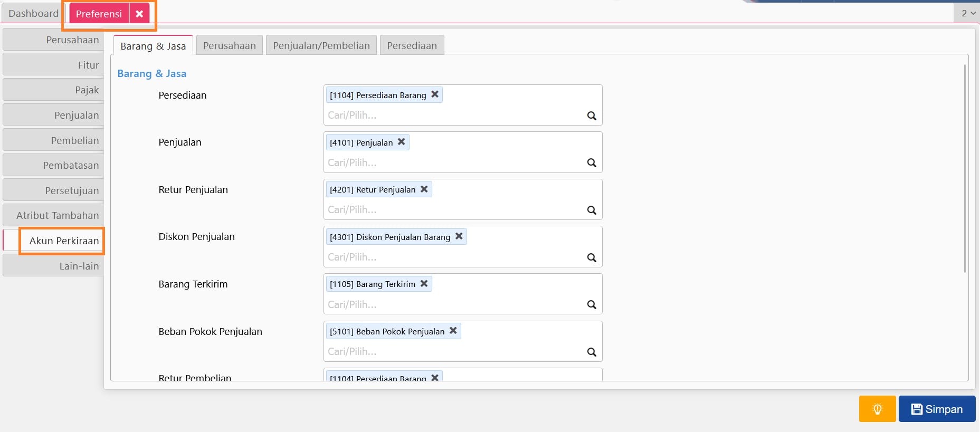
Task: Remove the [4101] Penjualan account tag
Action: point(401,142)
